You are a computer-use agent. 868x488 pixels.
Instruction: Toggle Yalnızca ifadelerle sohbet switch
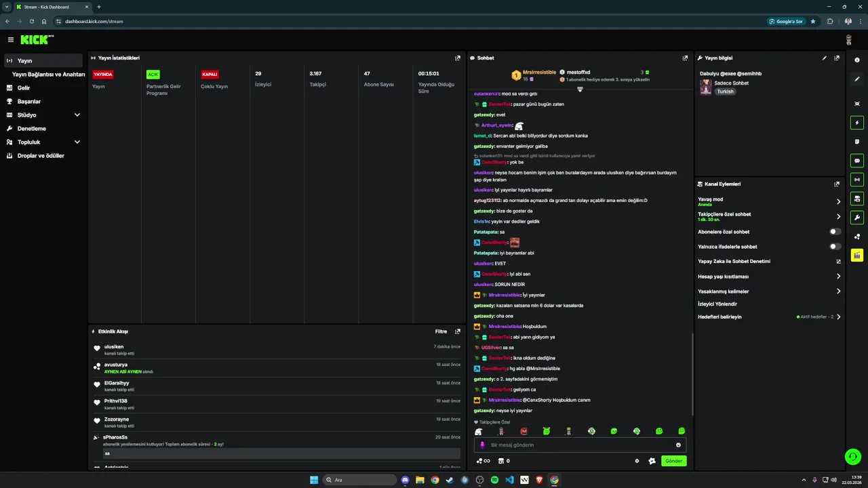click(835, 247)
